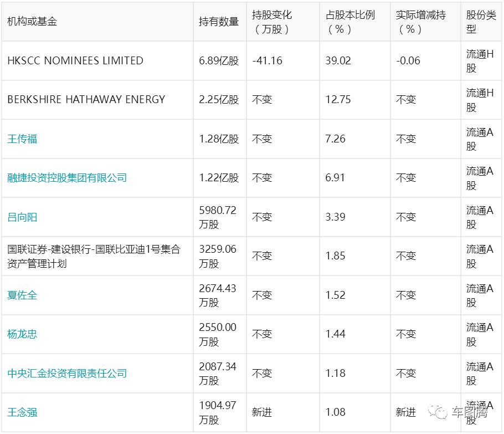Select holding value 2087.34万股

pos(218,373)
